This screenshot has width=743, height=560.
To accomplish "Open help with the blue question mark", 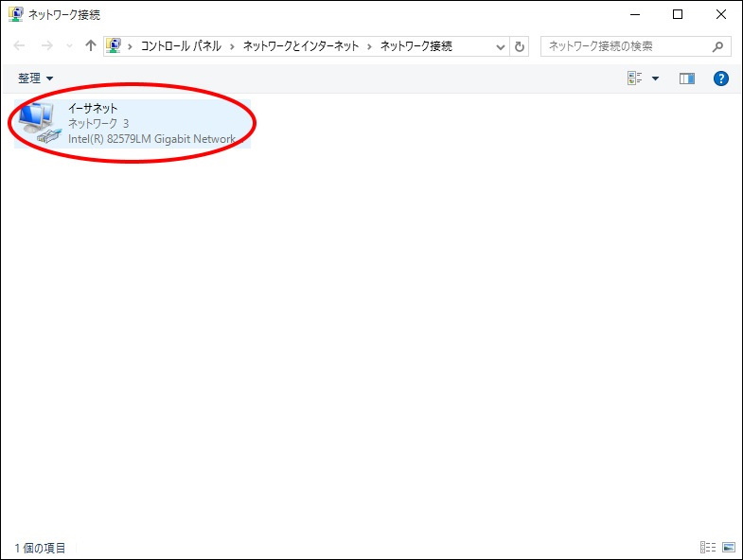I will pyautogui.click(x=720, y=79).
